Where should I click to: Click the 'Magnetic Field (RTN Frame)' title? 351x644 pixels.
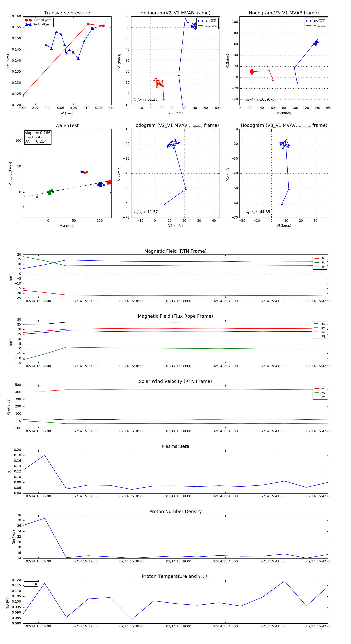pos(175,251)
